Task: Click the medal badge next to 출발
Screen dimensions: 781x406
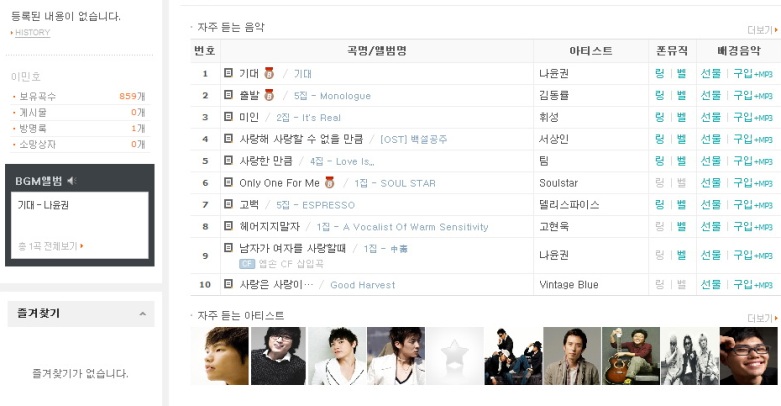Action: (269, 95)
